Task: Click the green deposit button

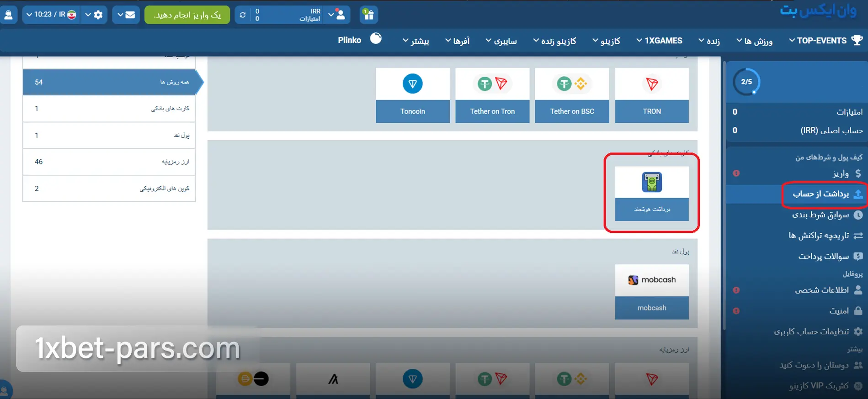Action: coord(187,15)
